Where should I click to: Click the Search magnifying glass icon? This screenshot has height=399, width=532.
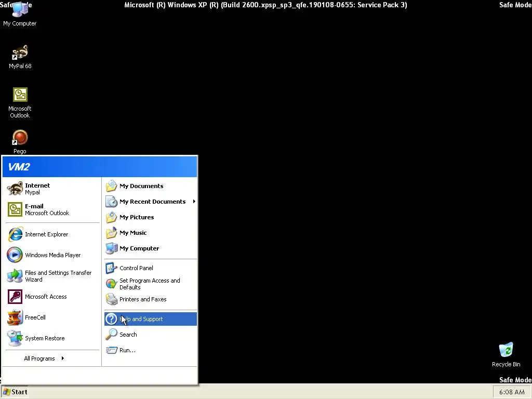111,335
